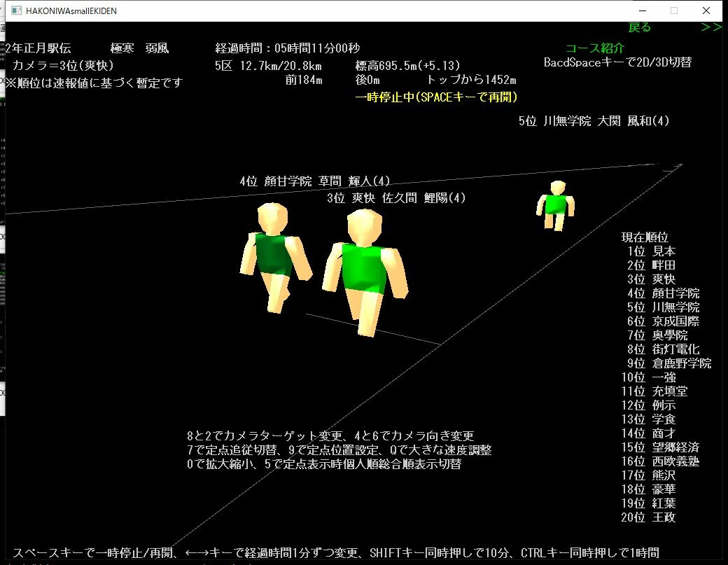Click the 一時停止中 pause status message

[435, 97]
